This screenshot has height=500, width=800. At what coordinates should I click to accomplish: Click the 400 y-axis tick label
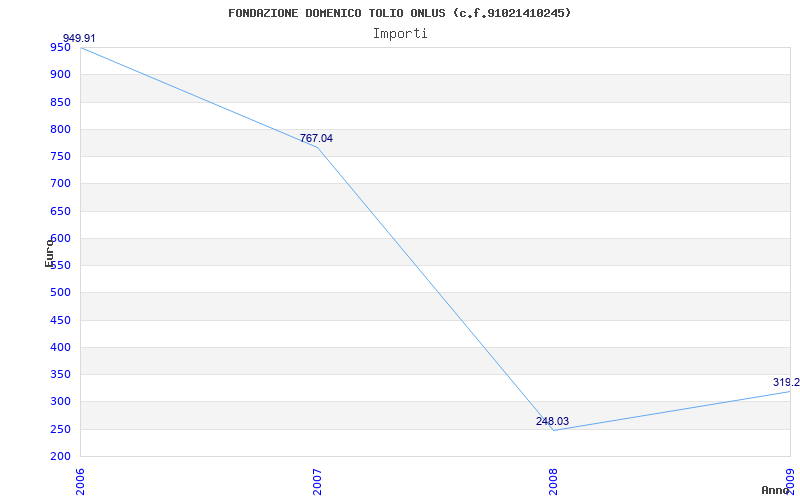pyautogui.click(x=60, y=347)
